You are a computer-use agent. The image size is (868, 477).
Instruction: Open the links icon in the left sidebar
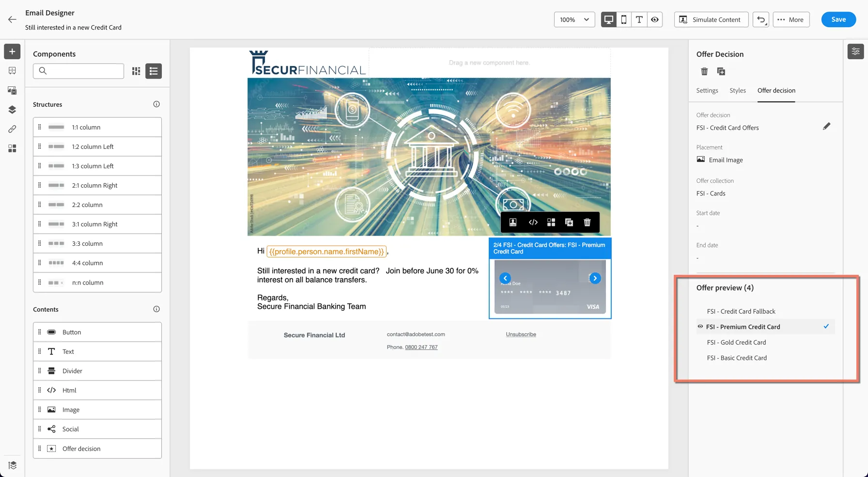click(12, 129)
